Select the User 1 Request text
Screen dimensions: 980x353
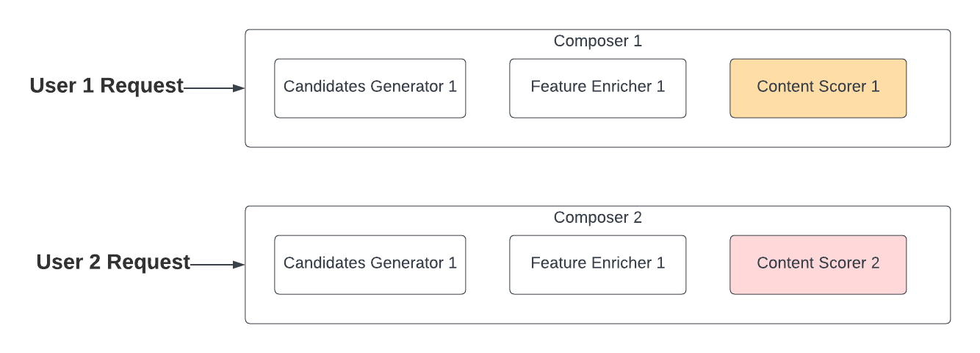point(107,86)
